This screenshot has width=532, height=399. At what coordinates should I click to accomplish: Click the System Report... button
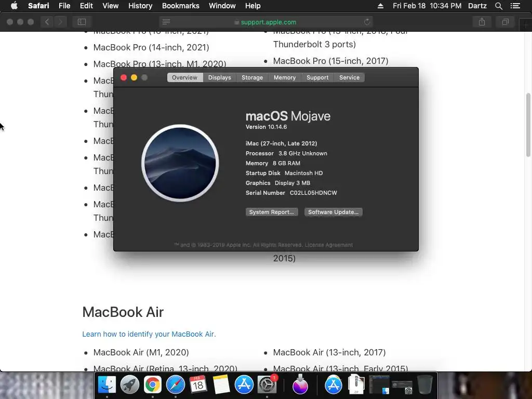point(271,212)
